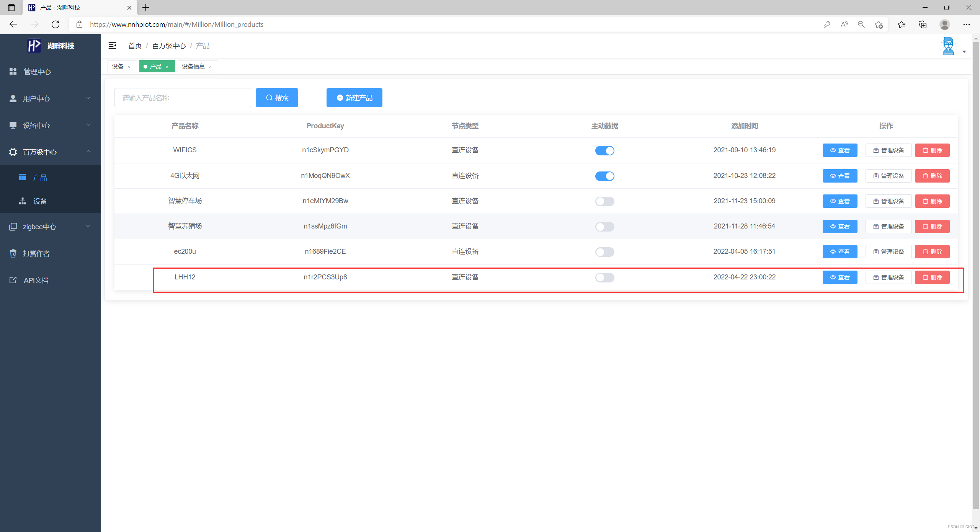Switch to the 设备信息 page tab
The width and height of the screenshot is (980, 532).
tap(193, 66)
